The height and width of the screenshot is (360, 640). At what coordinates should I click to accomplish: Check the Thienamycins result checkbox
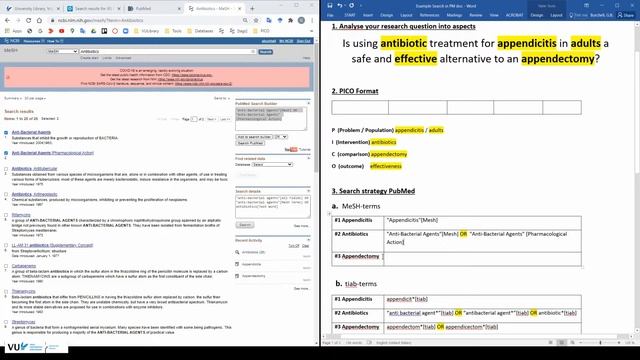(x=6, y=291)
